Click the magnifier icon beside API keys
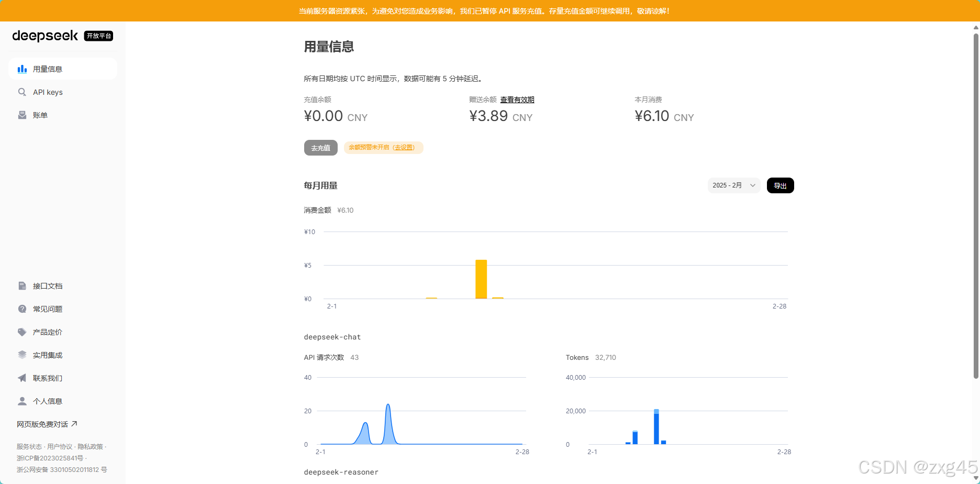The image size is (980, 484). [x=22, y=92]
